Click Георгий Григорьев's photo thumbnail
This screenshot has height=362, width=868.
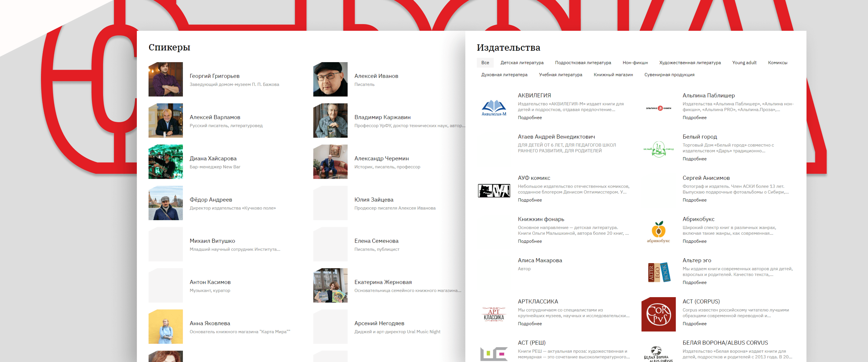[165, 79]
